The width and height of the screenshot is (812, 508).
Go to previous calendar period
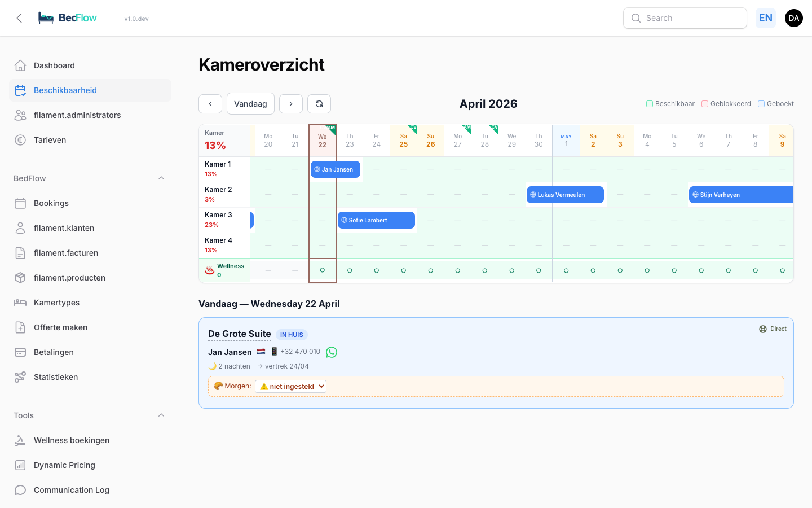(210, 104)
